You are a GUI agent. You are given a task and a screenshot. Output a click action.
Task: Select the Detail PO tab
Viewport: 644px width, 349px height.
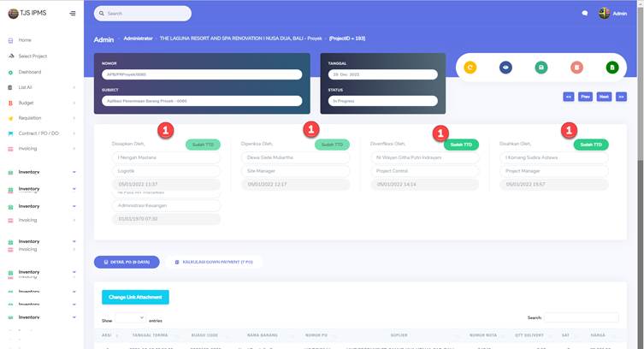point(127,262)
